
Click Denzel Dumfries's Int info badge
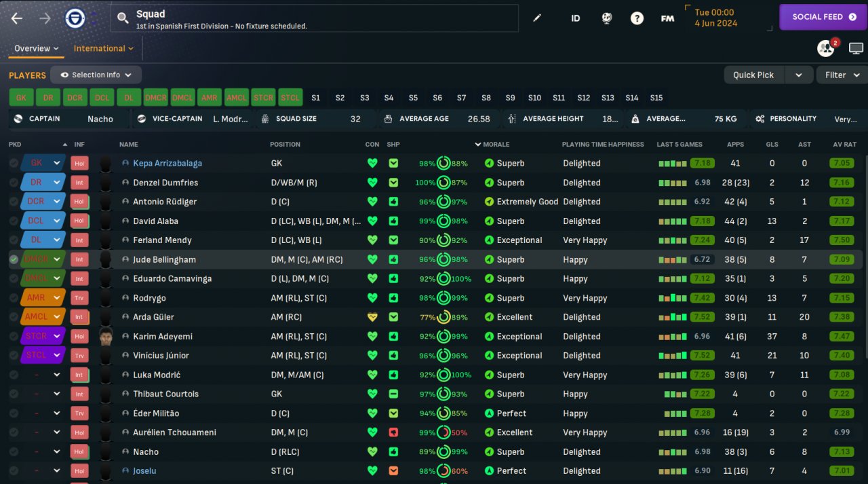(79, 183)
